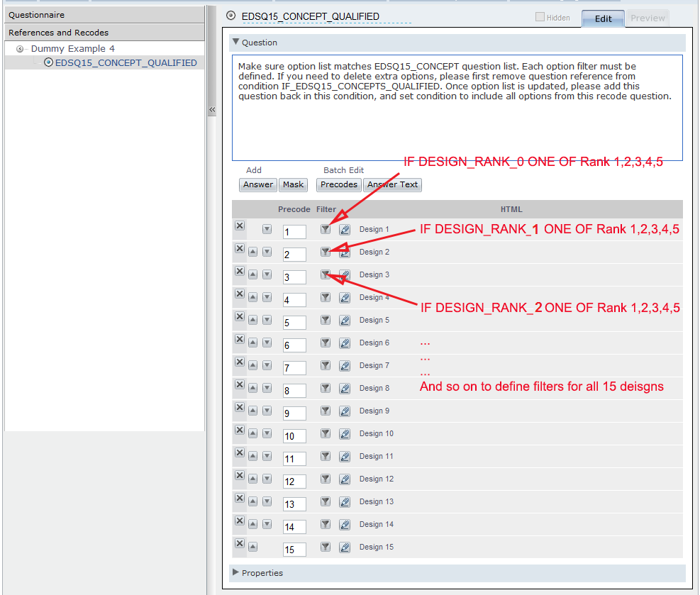Collapse the left sidebar panel
Image resolution: width=700 pixels, height=595 pixels.
(212, 109)
